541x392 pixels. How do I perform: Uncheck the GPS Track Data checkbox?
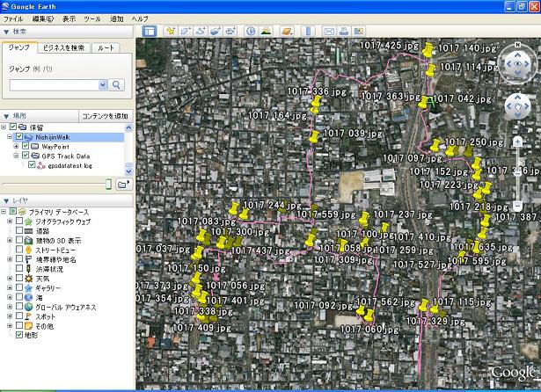coord(26,156)
